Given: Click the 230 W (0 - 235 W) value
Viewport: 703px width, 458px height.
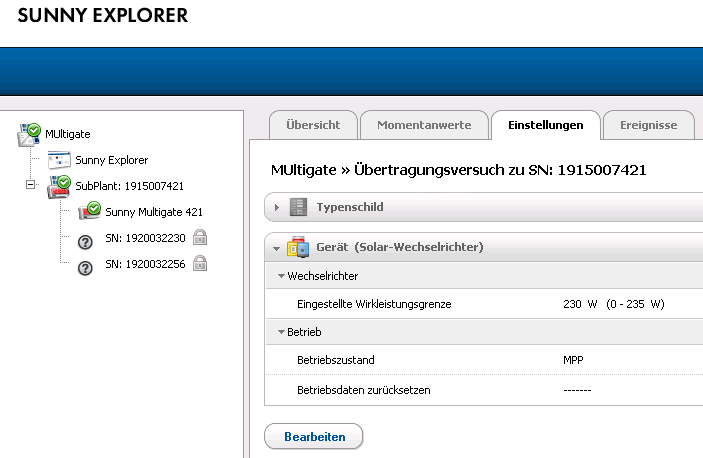Looking at the screenshot, I should click(x=613, y=304).
